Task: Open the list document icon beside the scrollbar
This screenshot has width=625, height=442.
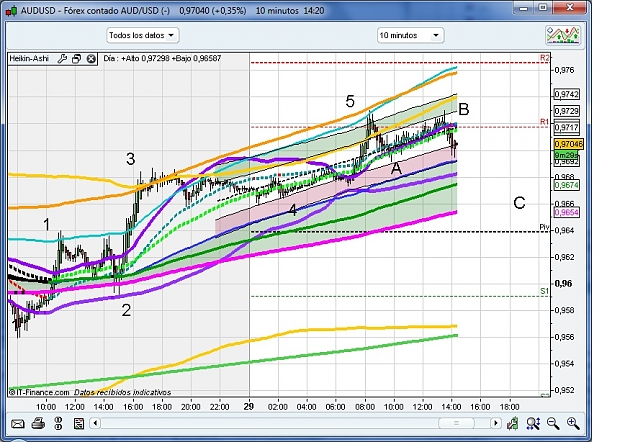Action: coord(79,423)
